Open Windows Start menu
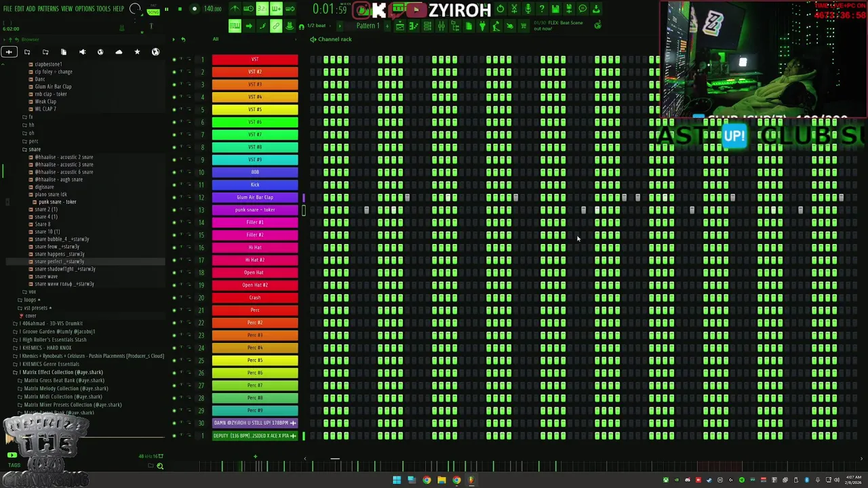 tap(397, 481)
